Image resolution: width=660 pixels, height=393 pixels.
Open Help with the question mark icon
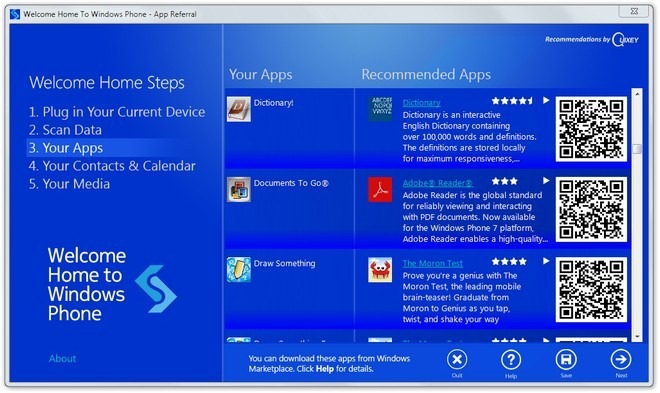pos(511,360)
